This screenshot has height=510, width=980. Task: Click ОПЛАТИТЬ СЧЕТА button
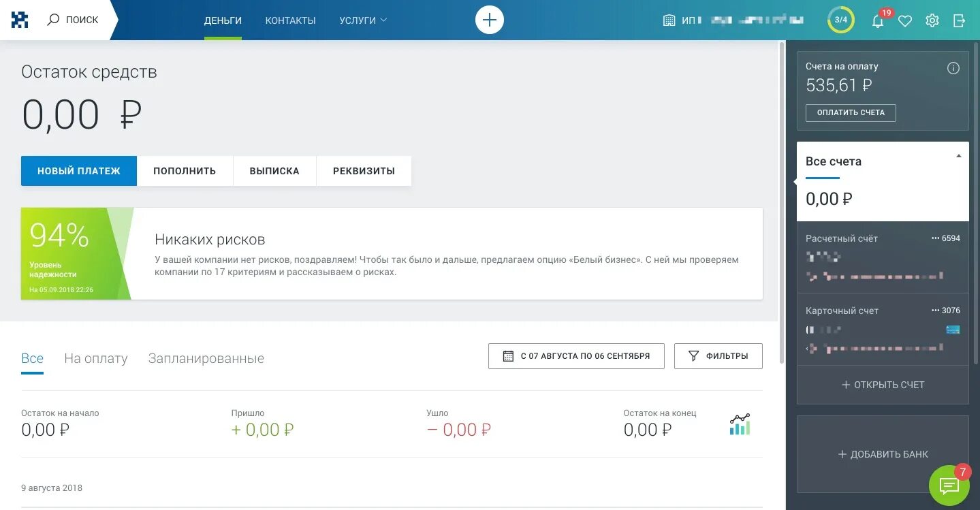[x=851, y=113]
